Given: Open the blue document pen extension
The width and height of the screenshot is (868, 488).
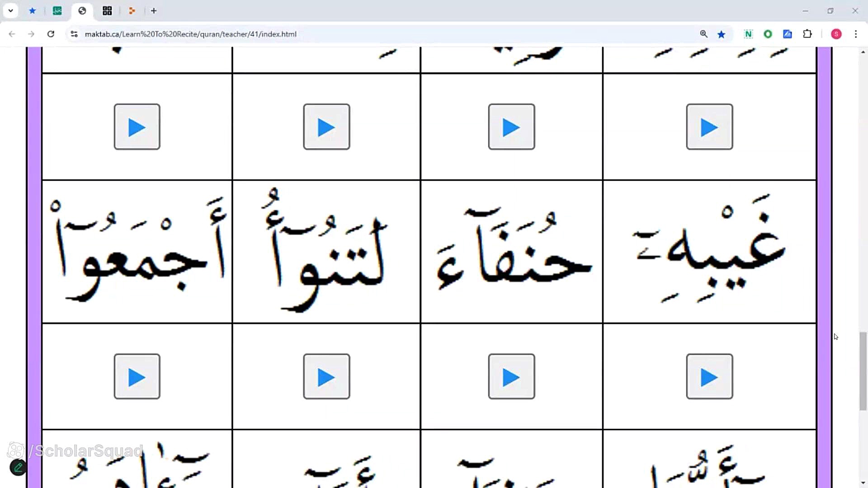Looking at the screenshot, I should point(788,34).
